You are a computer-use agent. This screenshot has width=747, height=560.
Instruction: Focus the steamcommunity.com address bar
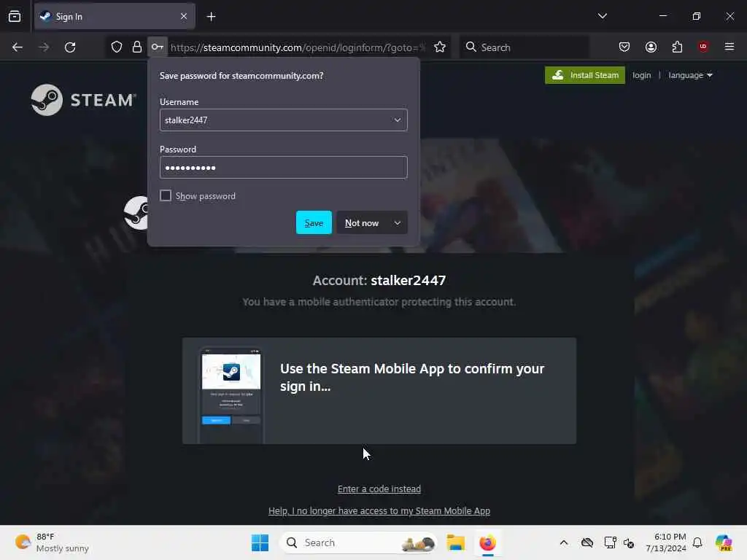pos(298,47)
